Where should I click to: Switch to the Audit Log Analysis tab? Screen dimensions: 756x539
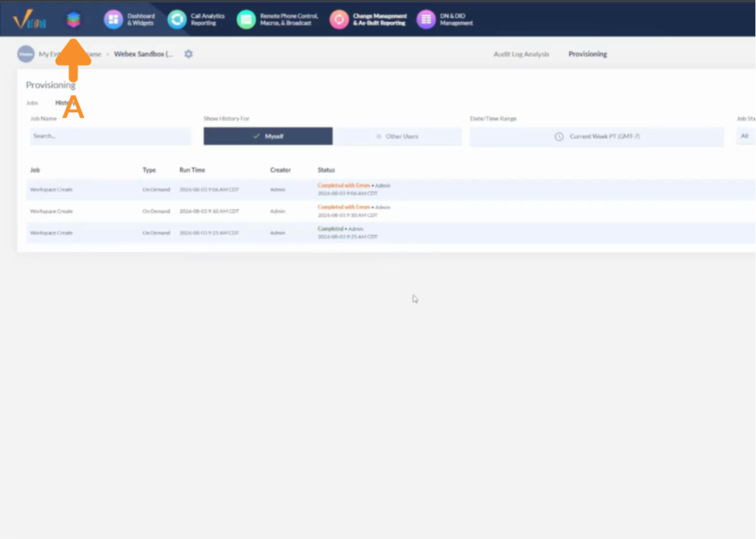point(521,54)
